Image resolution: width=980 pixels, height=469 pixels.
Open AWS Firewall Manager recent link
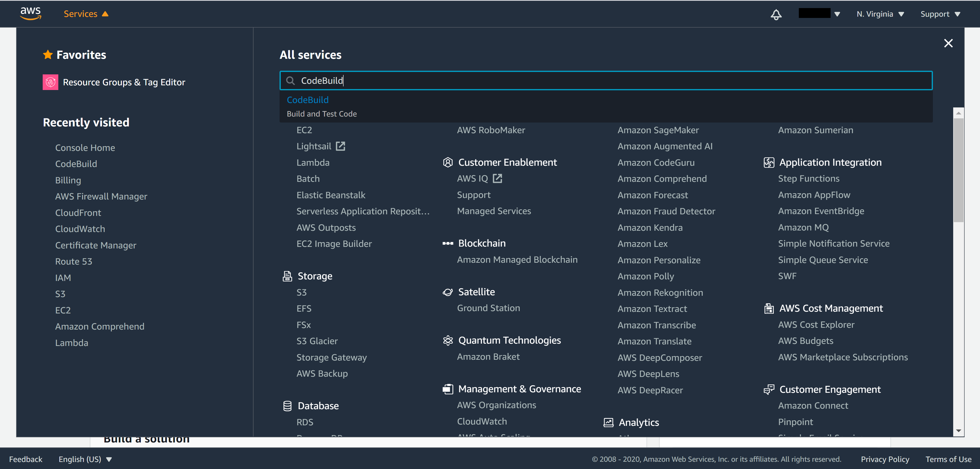pos(101,196)
